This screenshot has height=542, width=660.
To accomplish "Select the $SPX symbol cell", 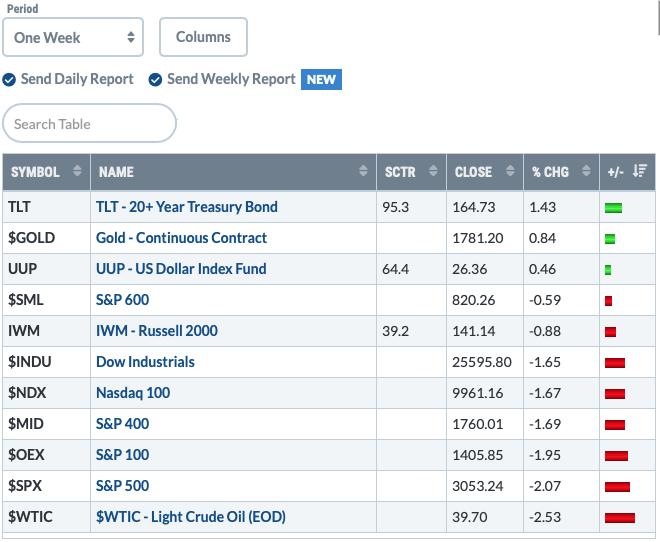I will [x=46, y=486].
